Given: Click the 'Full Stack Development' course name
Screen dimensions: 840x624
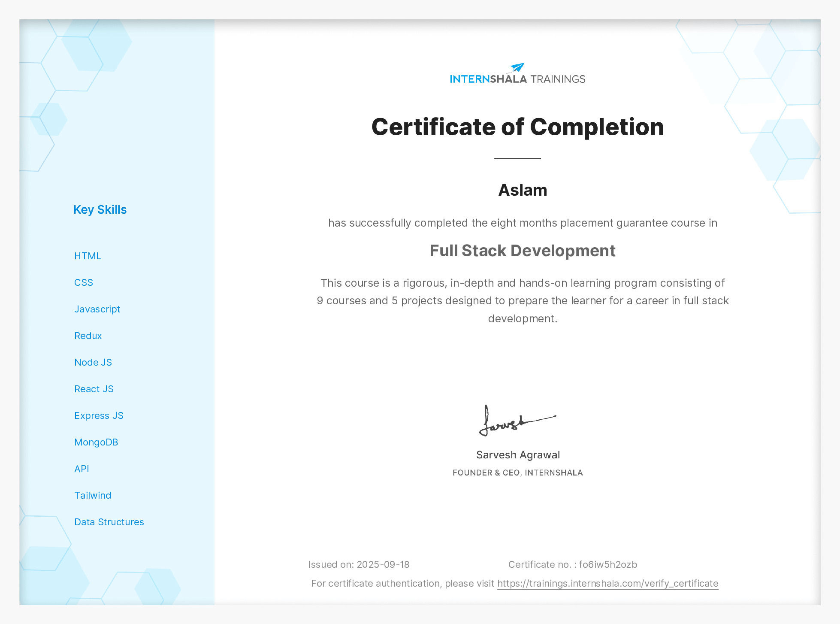Looking at the screenshot, I should click(523, 251).
